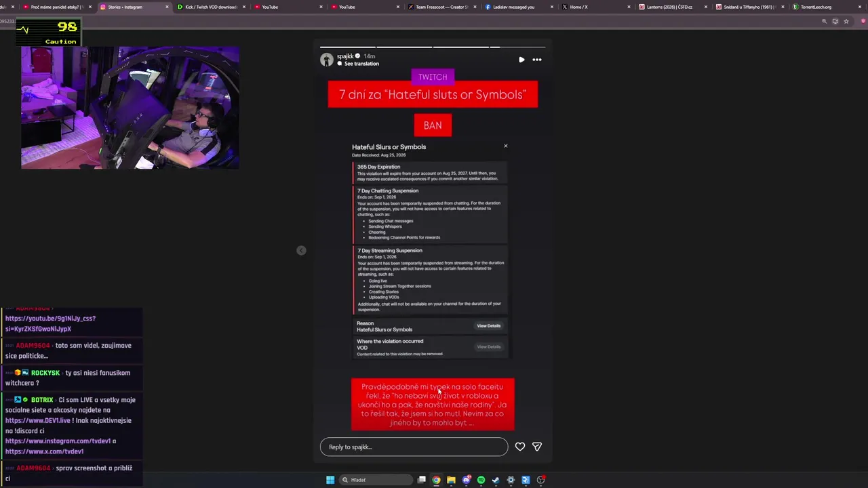Switch to the Kick / Twitch VOD downloader tab
868x488 pixels.
(211, 7)
